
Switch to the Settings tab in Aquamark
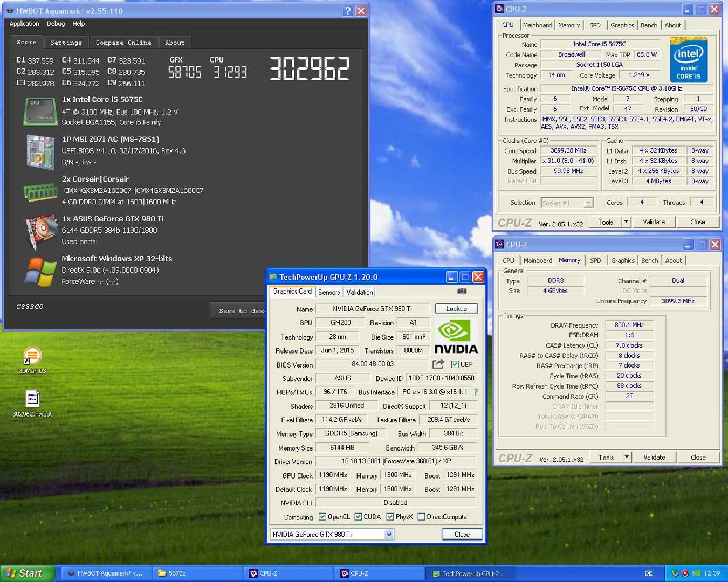coord(66,43)
